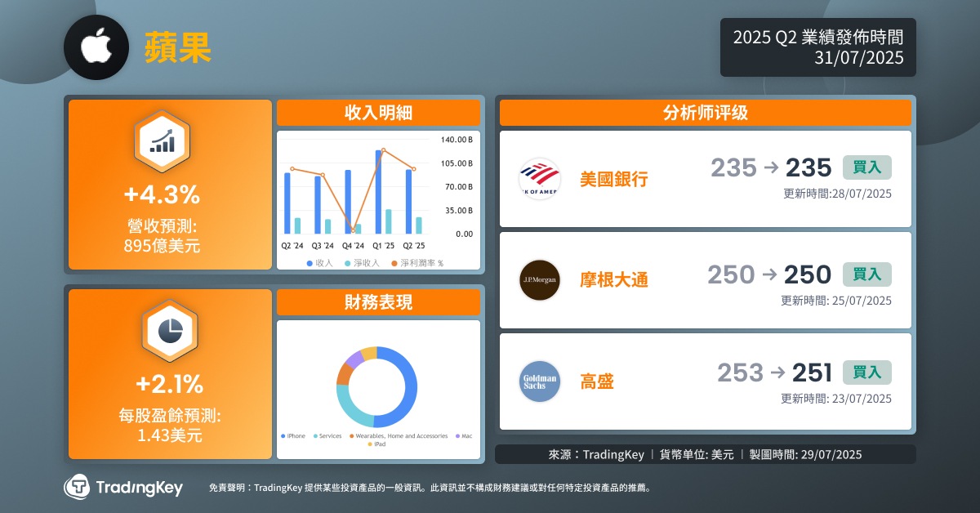Click the Apple logo icon
The width and height of the screenshot is (980, 513).
(x=96, y=47)
